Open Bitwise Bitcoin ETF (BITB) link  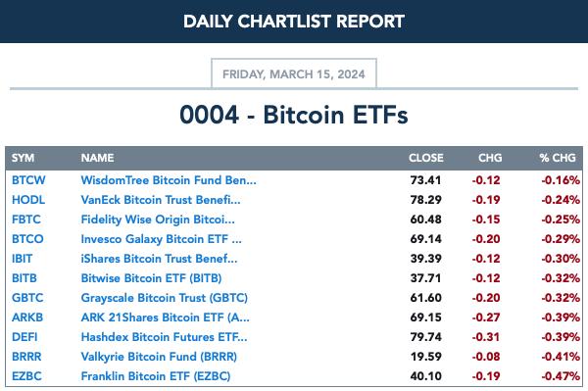151,278
